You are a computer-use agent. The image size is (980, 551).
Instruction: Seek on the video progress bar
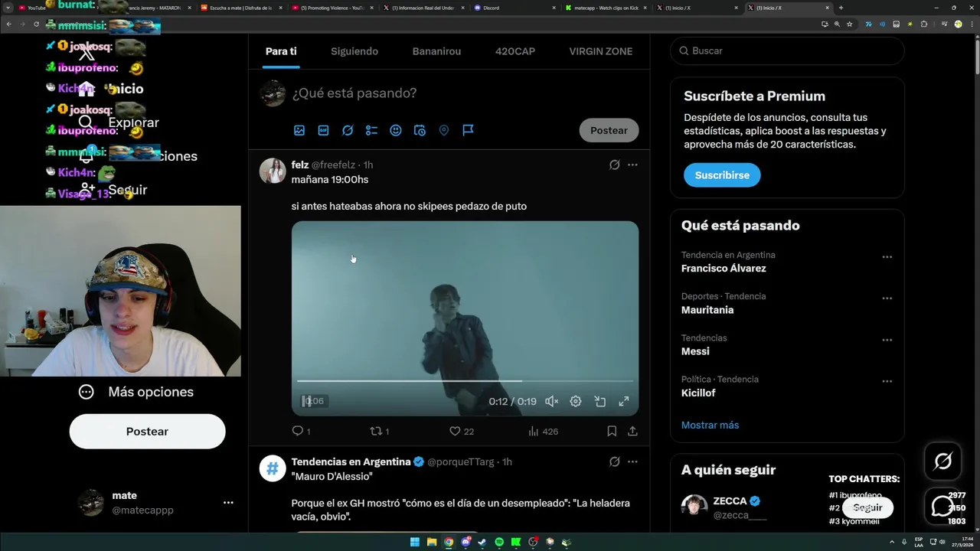point(465,380)
